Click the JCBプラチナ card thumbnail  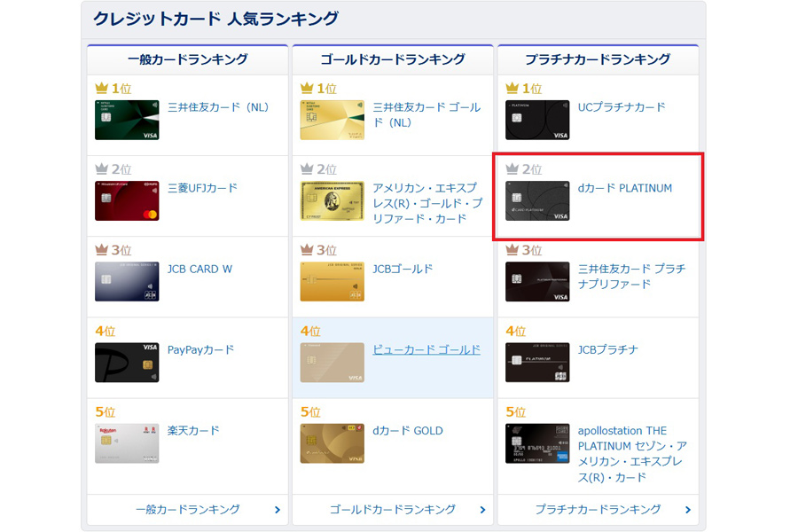point(537,363)
